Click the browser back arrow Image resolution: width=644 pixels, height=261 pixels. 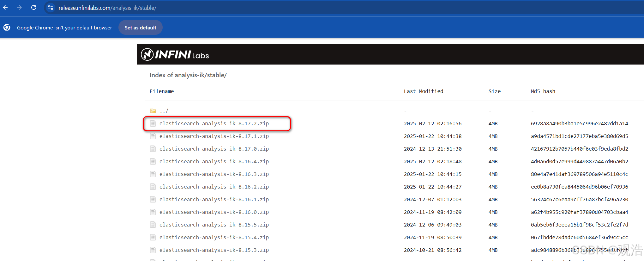5,8
